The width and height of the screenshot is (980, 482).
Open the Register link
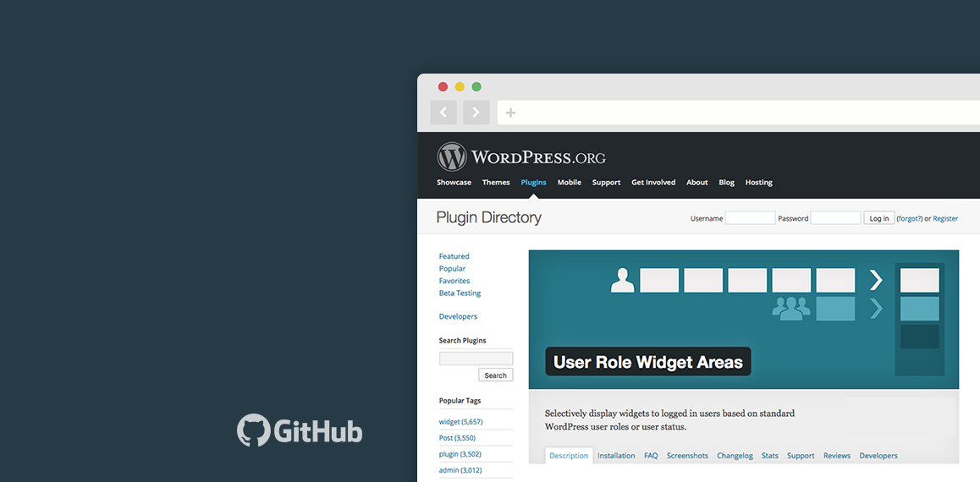pos(945,219)
